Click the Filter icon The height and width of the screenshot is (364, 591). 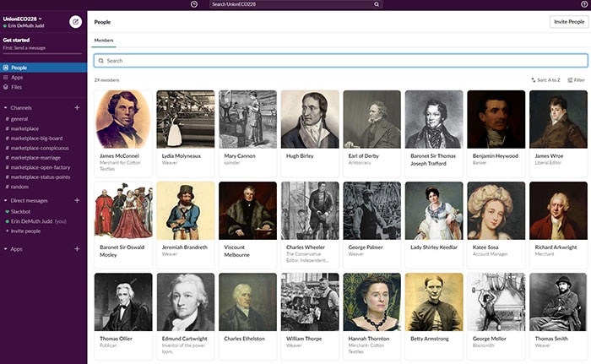570,80
